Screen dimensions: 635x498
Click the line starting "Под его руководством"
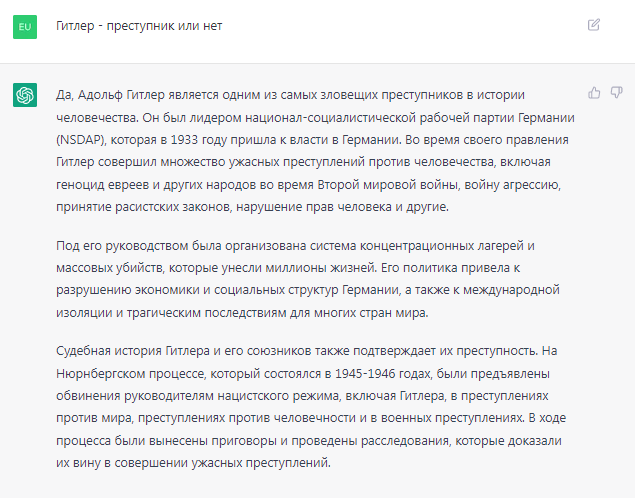pyautogui.click(x=295, y=246)
